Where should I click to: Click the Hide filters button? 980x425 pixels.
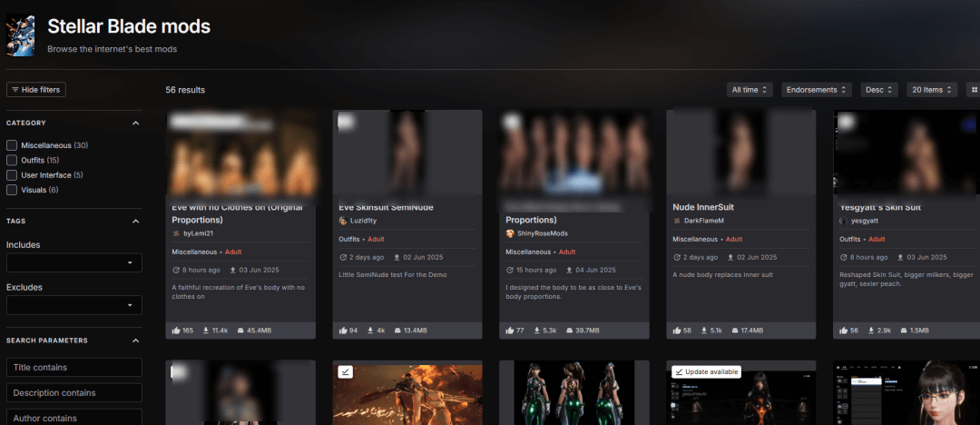[35, 90]
